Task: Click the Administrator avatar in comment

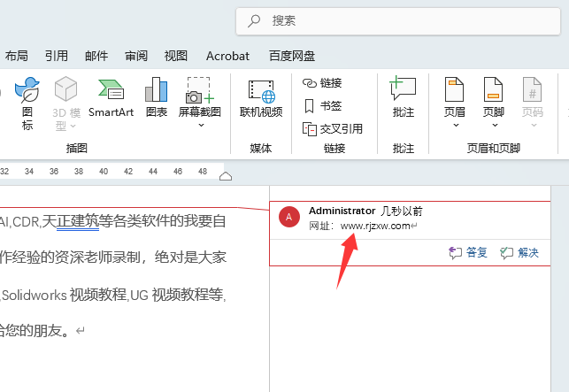Action: point(288,217)
